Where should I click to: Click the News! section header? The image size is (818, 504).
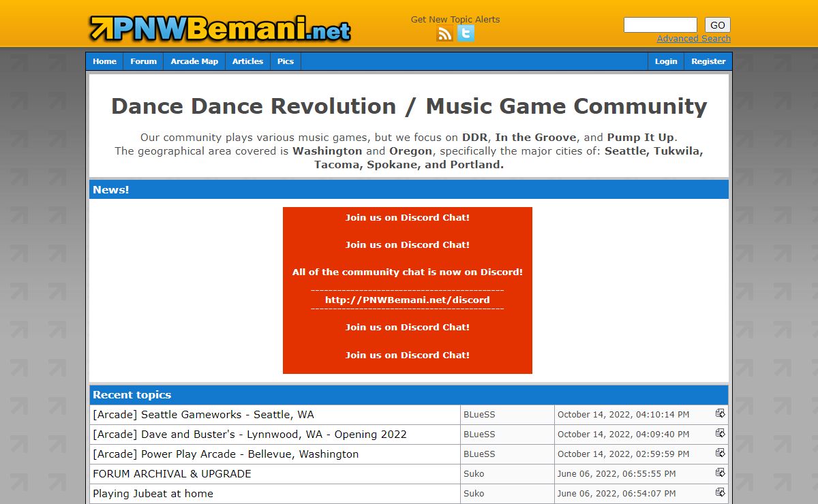point(409,189)
